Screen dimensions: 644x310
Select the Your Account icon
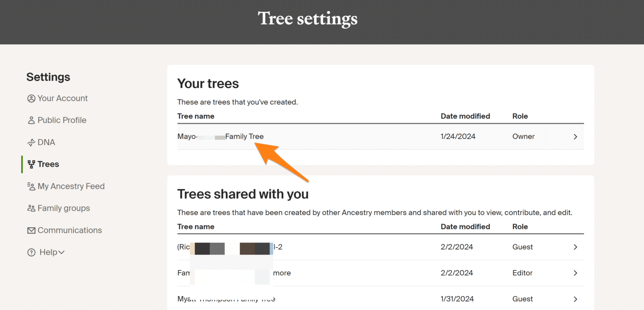(x=31, y=98)
